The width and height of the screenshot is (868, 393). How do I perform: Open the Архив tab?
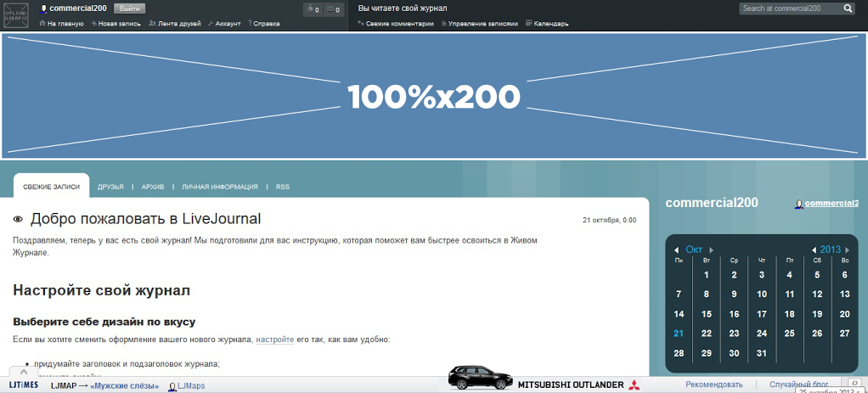click(x=153, y=187)
